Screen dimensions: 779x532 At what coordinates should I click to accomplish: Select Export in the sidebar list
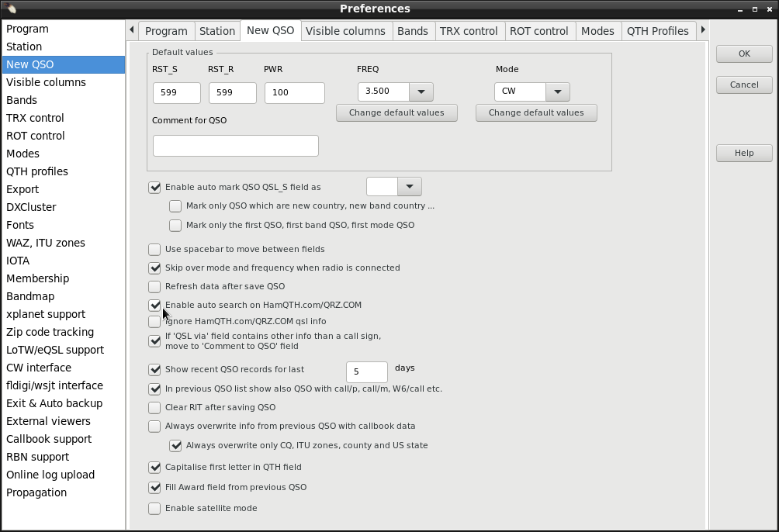tap(64, 189)
